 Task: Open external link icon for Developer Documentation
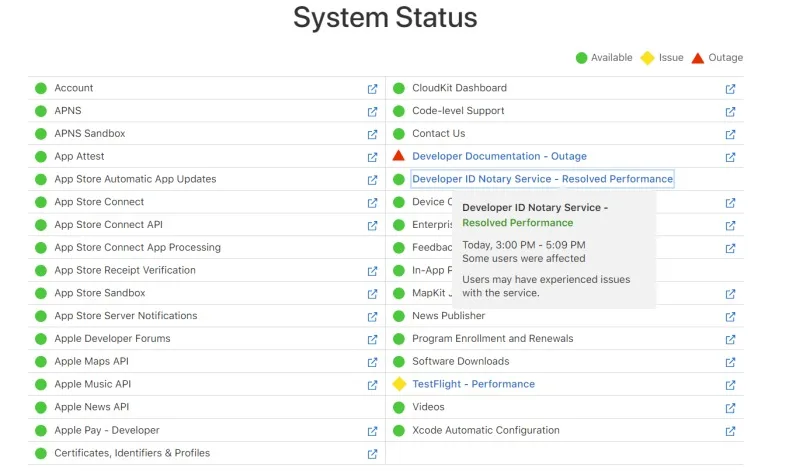click(x=730, y=157)
